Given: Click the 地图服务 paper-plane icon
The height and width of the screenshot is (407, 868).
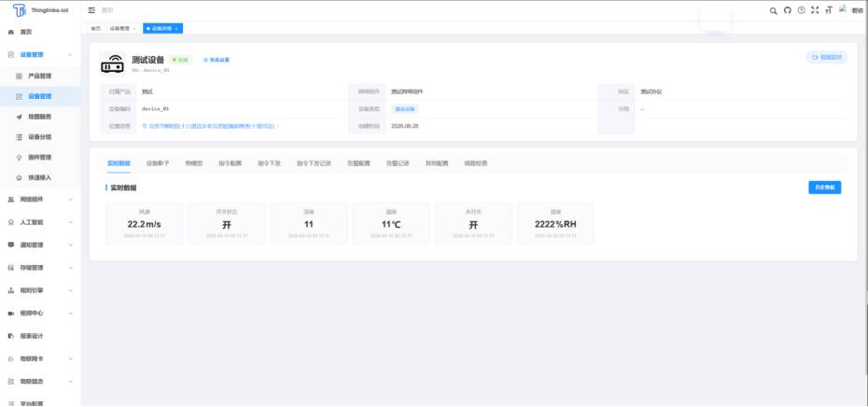Looking at the screenshot, I should 19,117.
